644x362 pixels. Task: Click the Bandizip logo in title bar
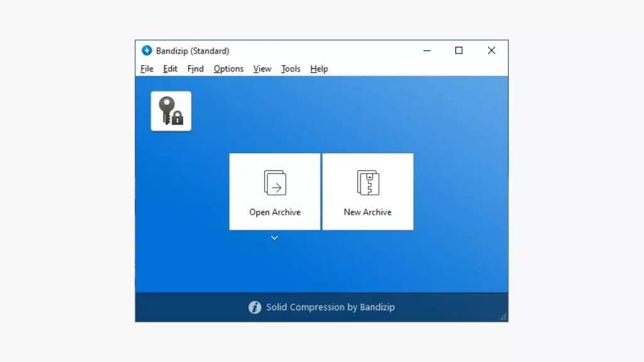[x=147, y=50]
